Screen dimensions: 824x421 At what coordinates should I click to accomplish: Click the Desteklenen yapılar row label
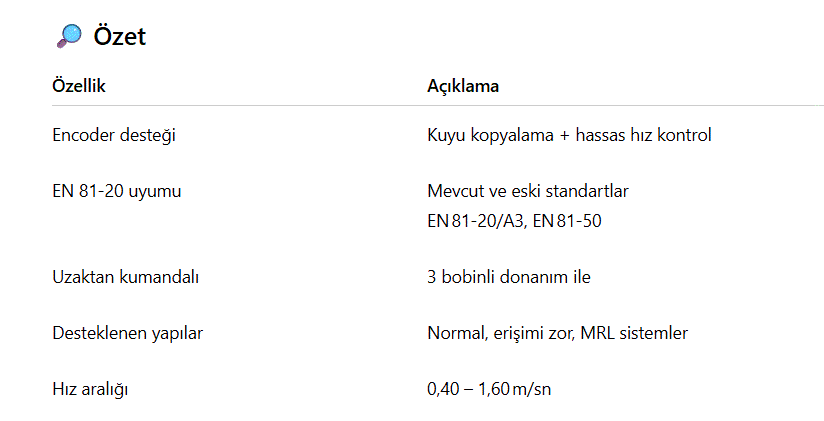tap(127, 333)
